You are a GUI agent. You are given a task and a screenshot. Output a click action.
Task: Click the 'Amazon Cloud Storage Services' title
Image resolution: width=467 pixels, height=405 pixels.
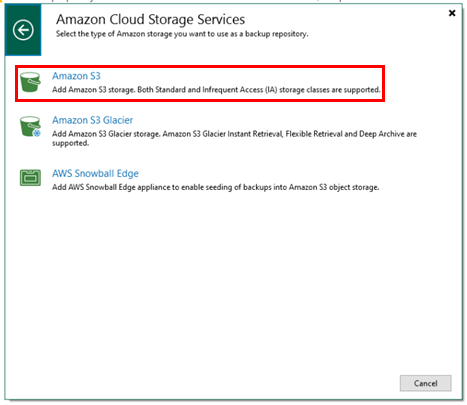[x=150, y=19]
